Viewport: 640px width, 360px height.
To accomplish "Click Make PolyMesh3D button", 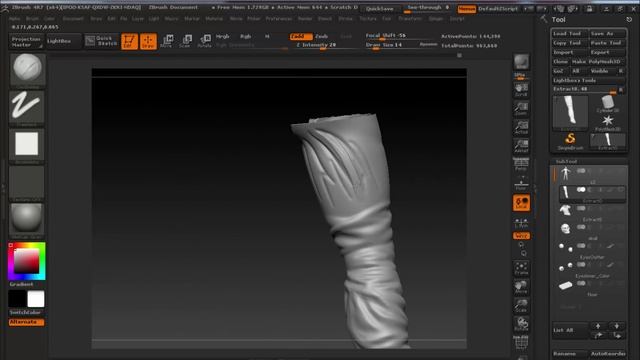I will pos(598,62).
